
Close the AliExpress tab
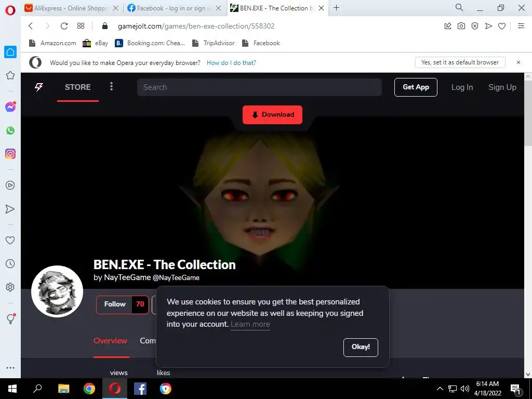coord(116,8)
